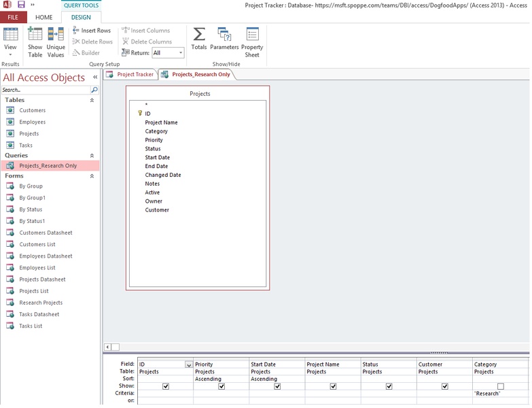Toggle Show checkbox for Priority column
This screenshot has height=408, width=532.
point(221,386)
